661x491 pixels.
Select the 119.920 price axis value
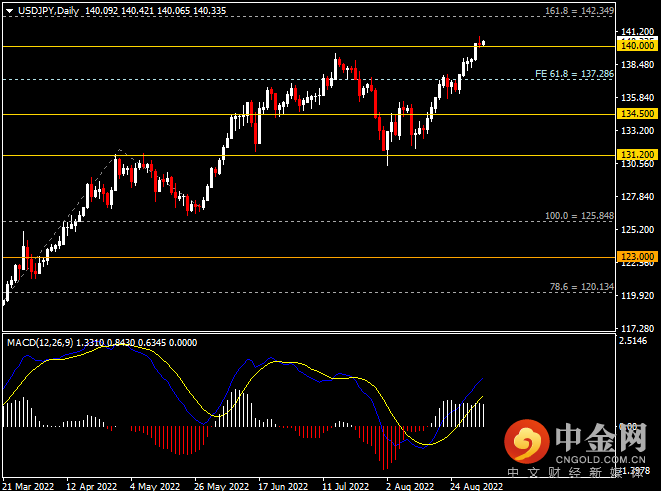point(638,295)
